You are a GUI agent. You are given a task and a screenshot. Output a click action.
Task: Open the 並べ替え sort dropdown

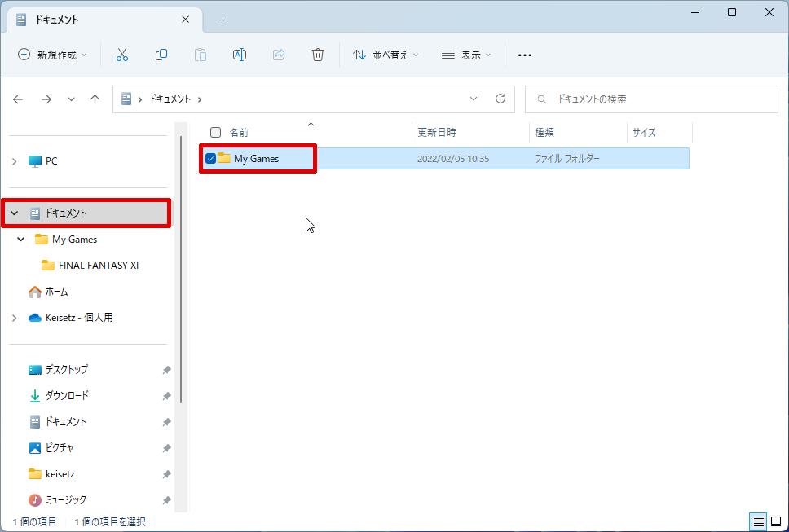[x=386, y=55]
